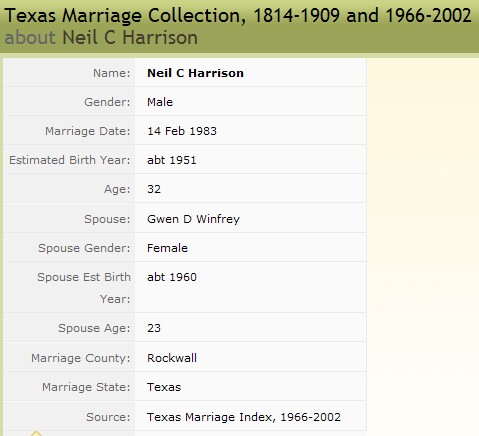The width and height of the screenshot is (479, 436).
Task: Select spouse birth year abt 1960
Action: coord(172,277)
